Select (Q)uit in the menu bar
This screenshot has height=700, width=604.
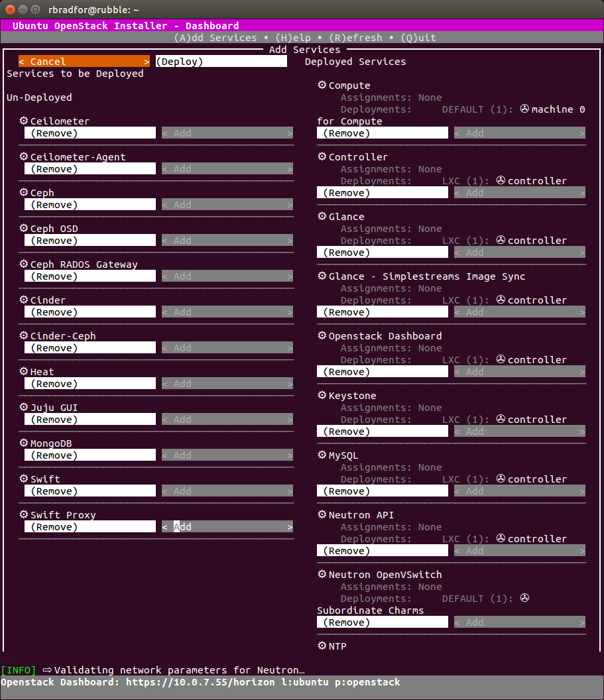(x=418, y=38)
